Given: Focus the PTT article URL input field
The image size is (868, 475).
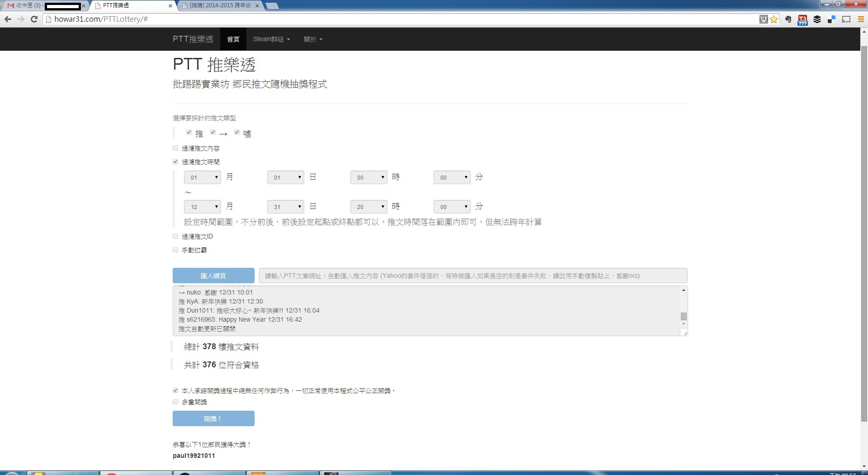Looking at the screenshot, I should pos(473,275).
